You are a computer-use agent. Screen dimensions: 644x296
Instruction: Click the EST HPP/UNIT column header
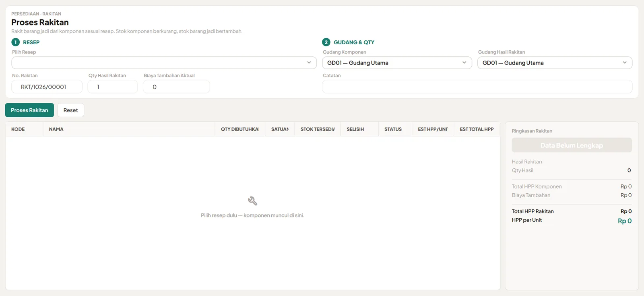433,129
